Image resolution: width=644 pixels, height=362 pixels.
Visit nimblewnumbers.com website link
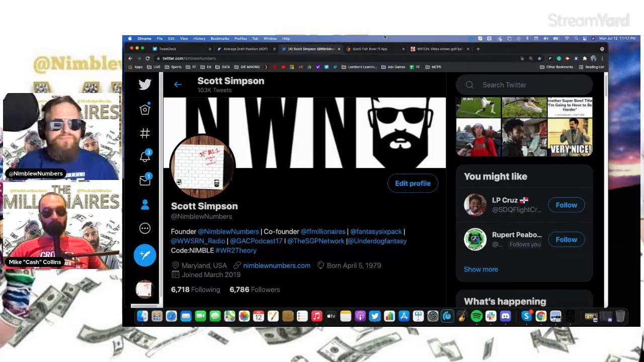pos(277,265)
